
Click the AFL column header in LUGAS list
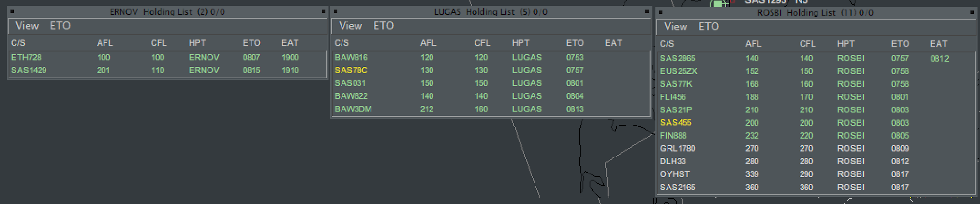428,43
